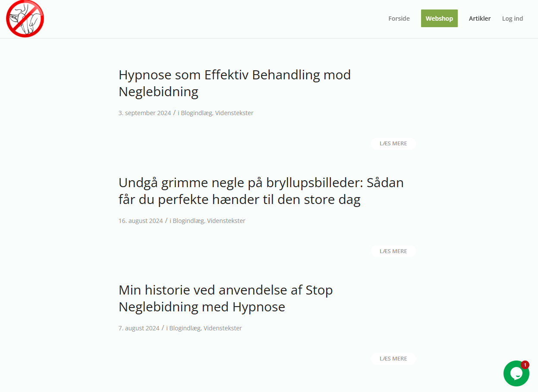Image resolution: width=538 pixels, height=392 pixels.
Task: Click Læs mere under the Hypnose Behandling post
Action: point(393,144)
